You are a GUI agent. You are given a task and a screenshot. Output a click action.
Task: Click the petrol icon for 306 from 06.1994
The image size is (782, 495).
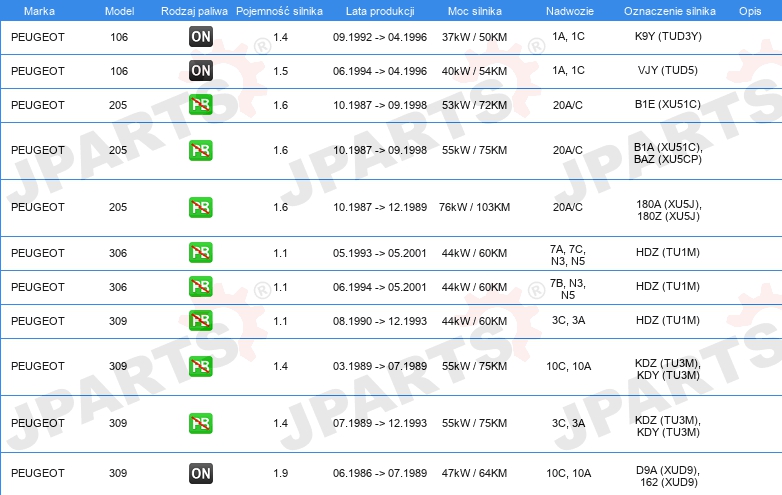(x=201, y=286)
